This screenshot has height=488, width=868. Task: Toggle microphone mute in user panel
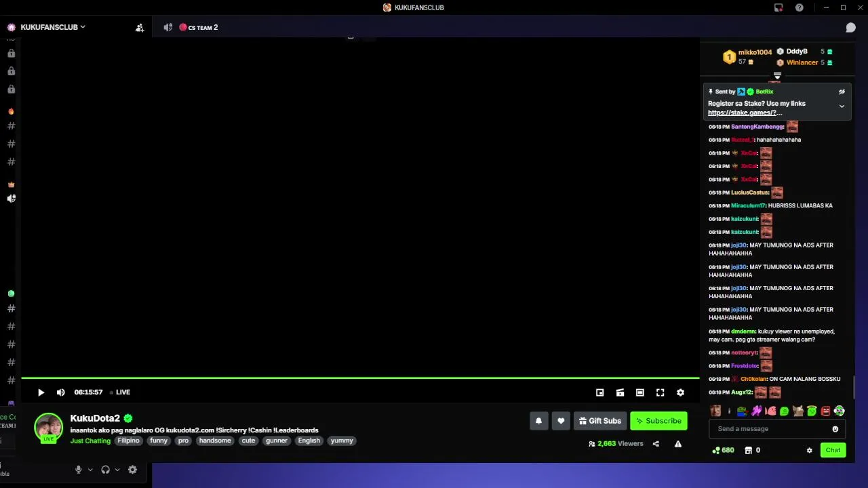pos(79,470)
